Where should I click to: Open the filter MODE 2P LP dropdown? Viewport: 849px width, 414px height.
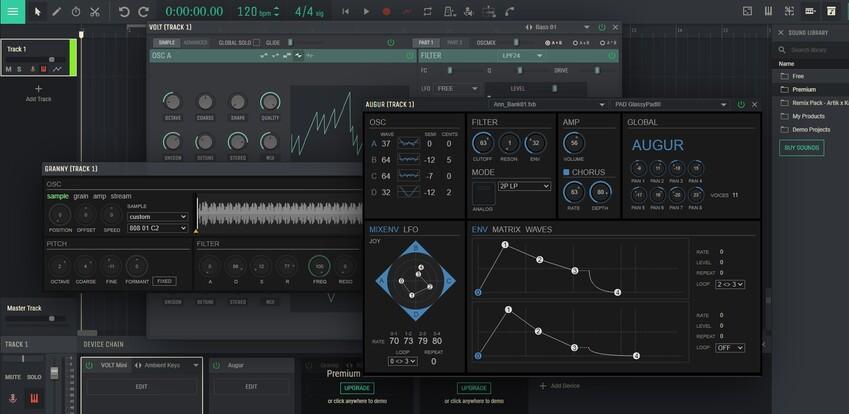(524, 186)
